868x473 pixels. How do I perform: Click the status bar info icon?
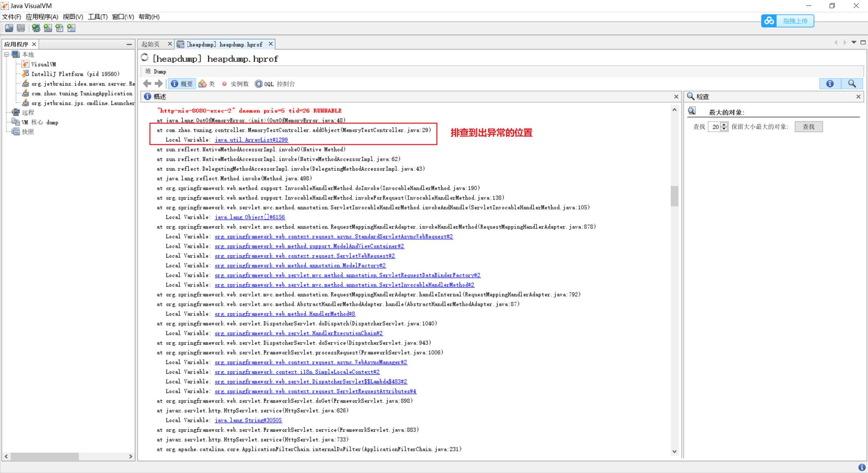tap(862, 467)
